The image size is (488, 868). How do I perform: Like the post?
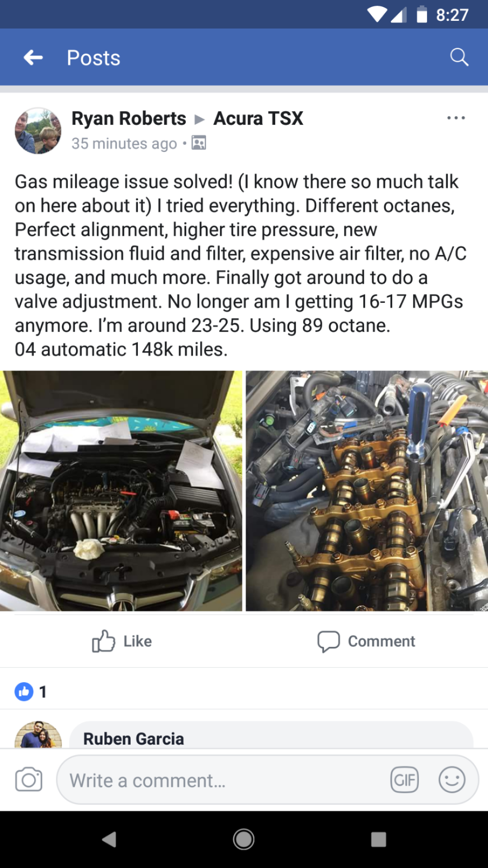click(x=122, y=641)
